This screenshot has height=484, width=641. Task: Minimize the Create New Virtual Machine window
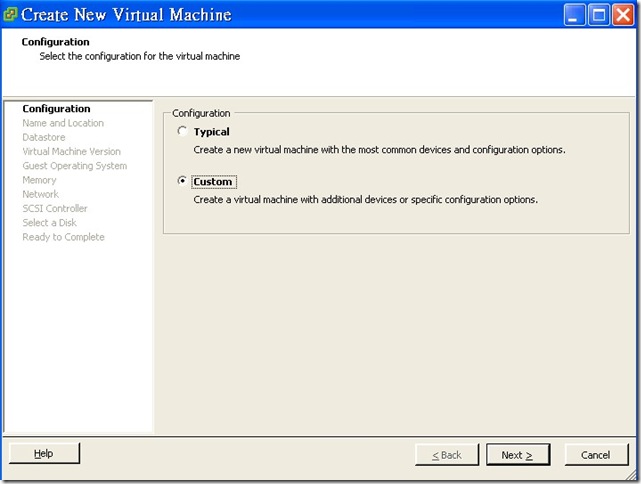pyautogui.click(x=575, y=15)
